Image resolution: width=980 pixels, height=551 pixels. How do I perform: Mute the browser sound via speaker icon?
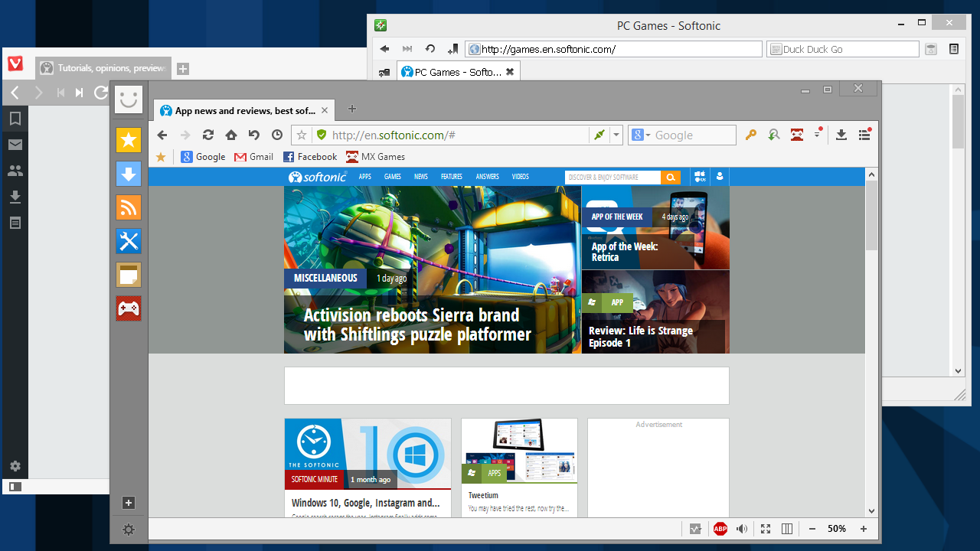pyautogui.click(x=742, y=529)
